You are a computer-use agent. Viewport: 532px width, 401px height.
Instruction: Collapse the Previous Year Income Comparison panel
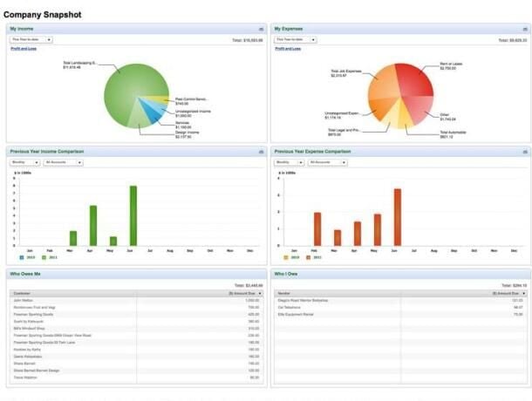pyautogui.click(x=261, y=152)
